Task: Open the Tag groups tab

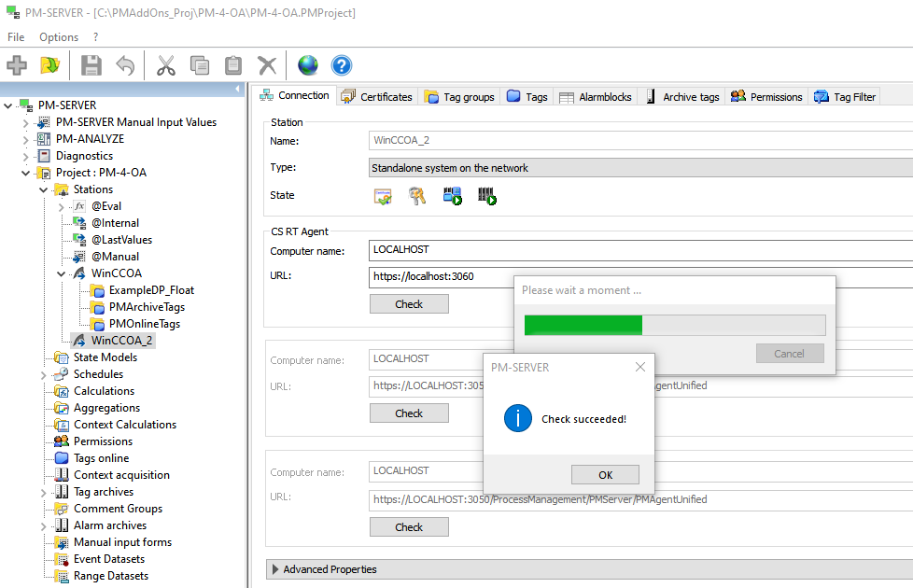Action: click(459, 97)
